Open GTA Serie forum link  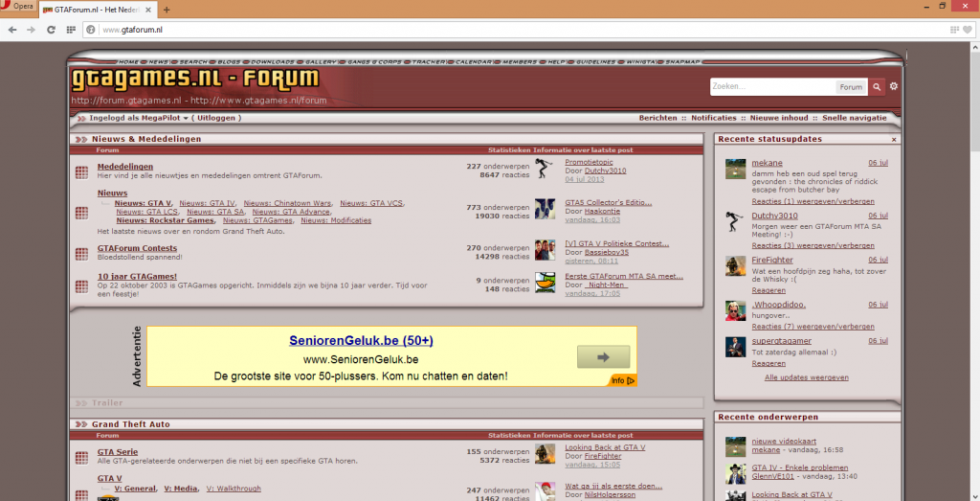pyautogui.click(x=118, y=452)
